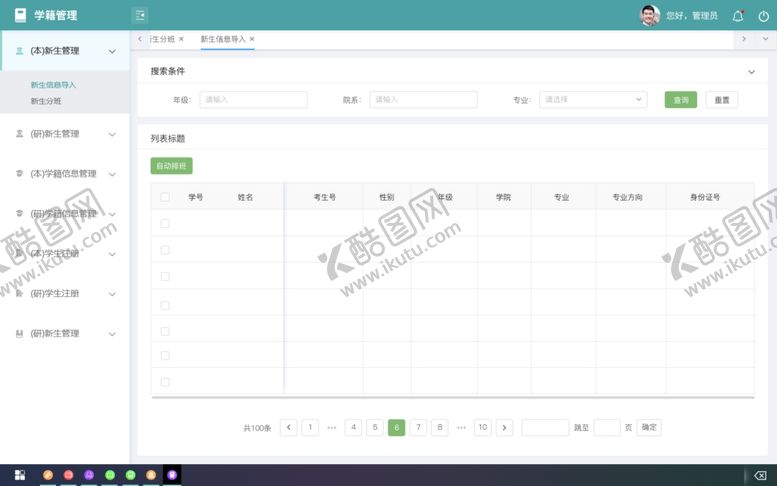
Task: Open the (研)学生注册 menu
Action: [65, 294]
